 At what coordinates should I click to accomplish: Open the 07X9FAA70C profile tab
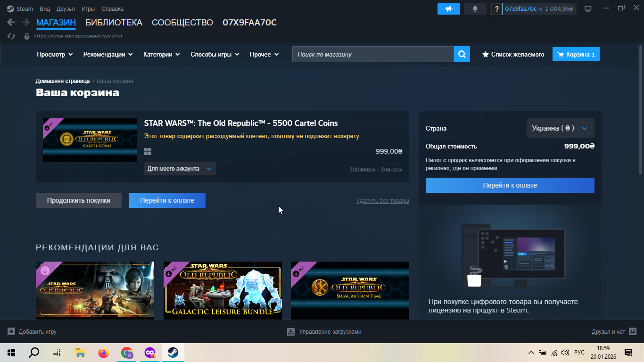[x=249, y=23]
